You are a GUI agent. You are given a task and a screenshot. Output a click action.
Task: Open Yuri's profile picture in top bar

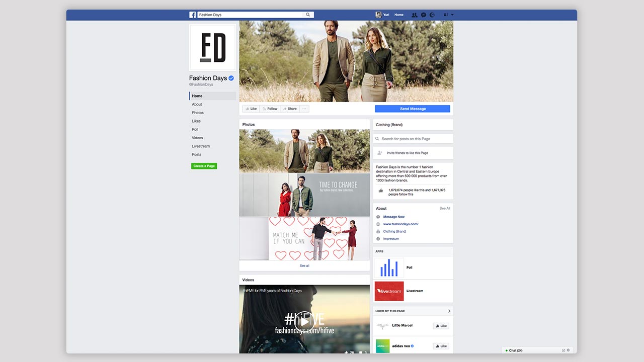(x=378, y=15)
